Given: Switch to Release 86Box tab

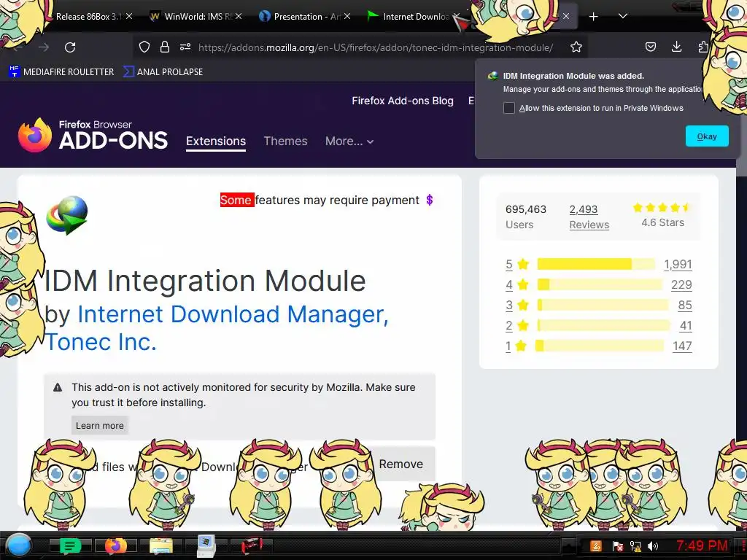Looking at the screenshot, I should [87, 17].
